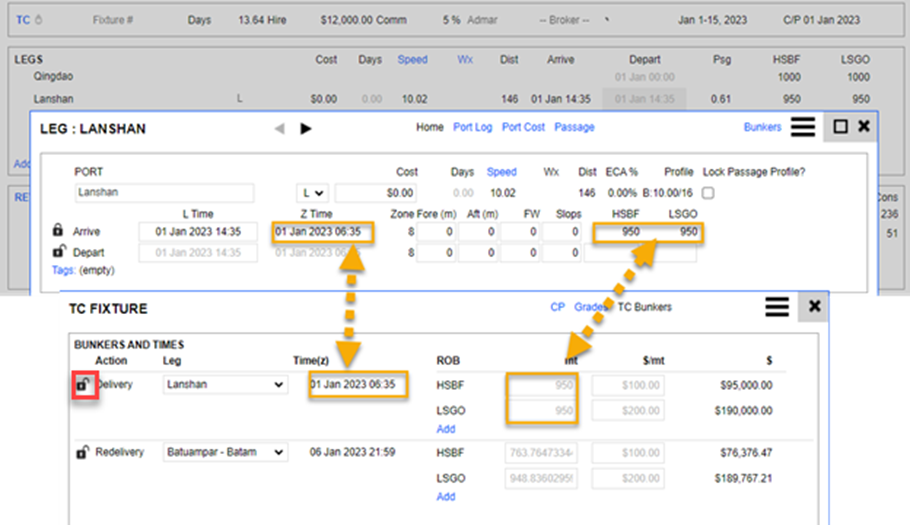
Task: Click the Depart time unlock icon
Action: pos(58,252)
